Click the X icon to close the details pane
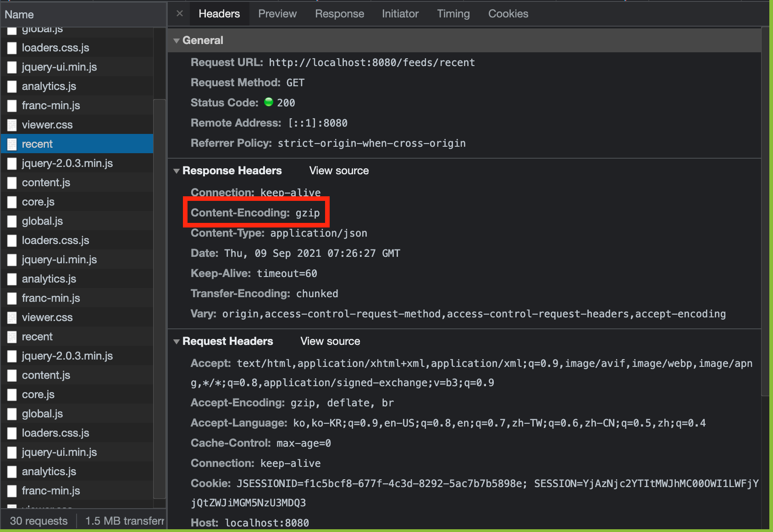Screen dimensions: 773x532 [x=179, y=13]
